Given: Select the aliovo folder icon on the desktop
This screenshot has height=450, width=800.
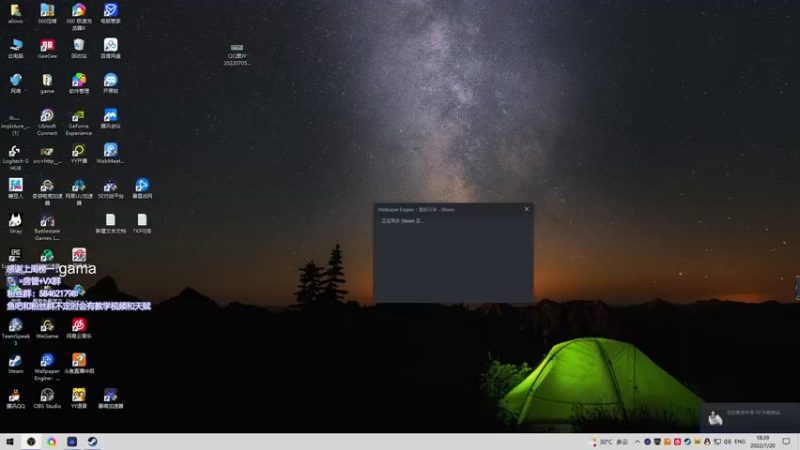Looking at the screenshot, I should [15, 14].
